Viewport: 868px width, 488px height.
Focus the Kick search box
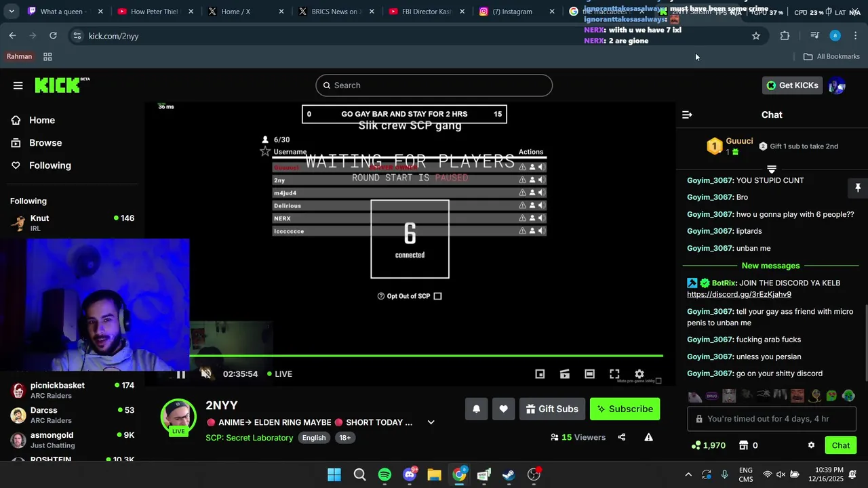pyautogui.click(x=434, y=85)
